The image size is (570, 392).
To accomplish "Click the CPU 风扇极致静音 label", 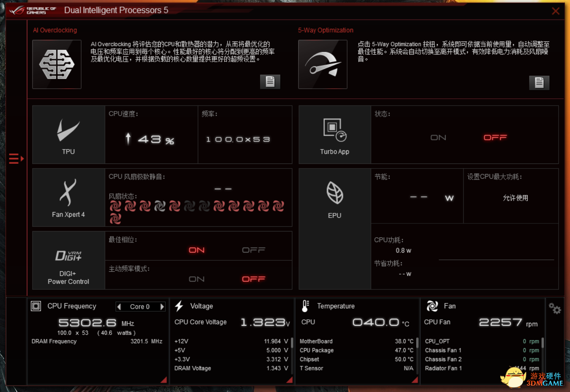I will coord(137,177).
